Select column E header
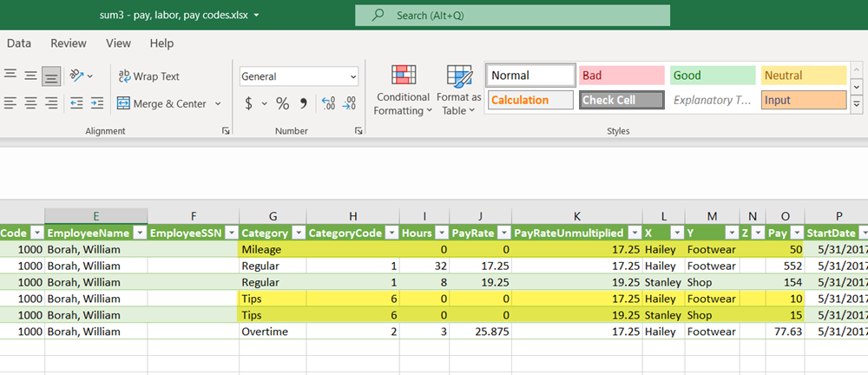The image size is (868, 375). point(96,217)
